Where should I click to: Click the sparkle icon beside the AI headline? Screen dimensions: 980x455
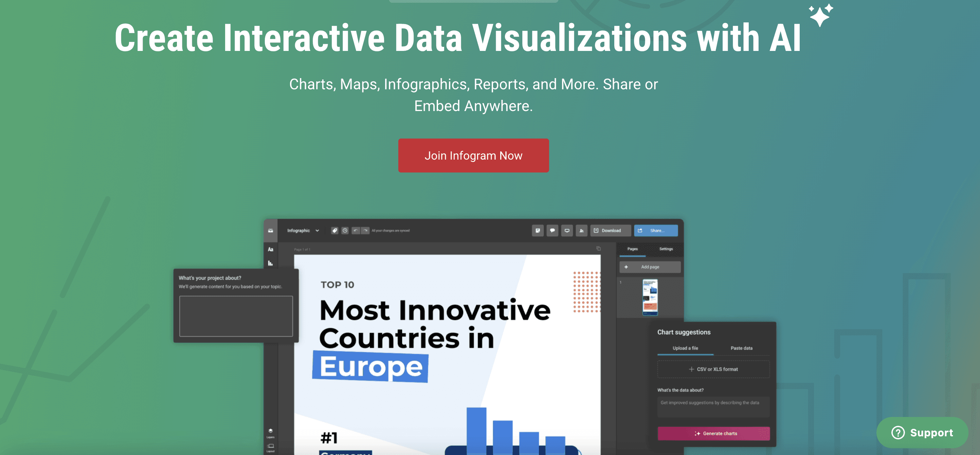click(821, 16)
